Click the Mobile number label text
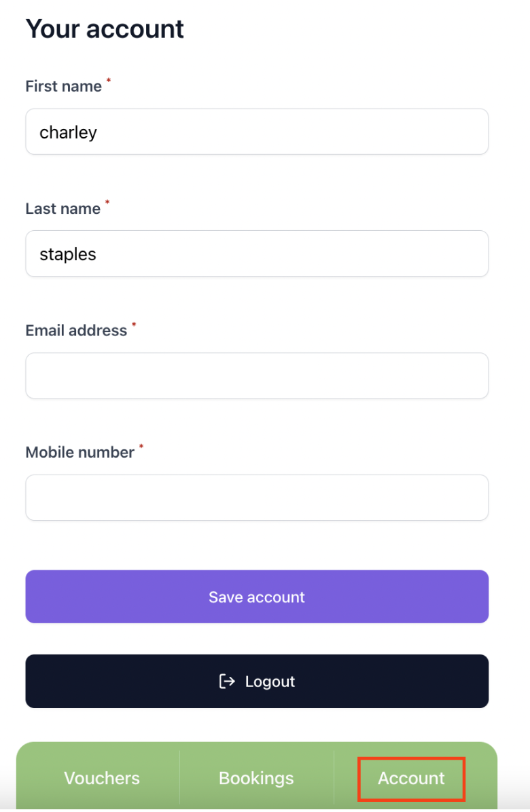Viewport: 530px width, 812px height. 79,452
